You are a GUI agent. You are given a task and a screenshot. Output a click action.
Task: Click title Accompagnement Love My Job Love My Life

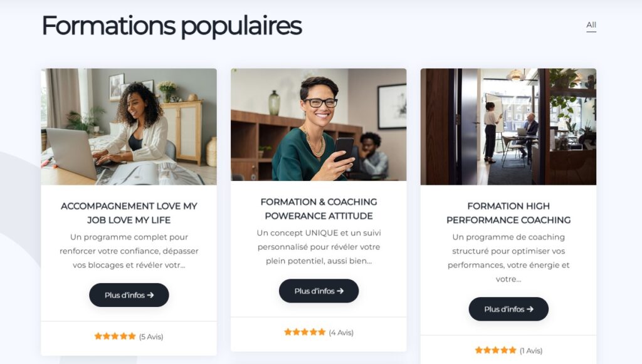click(x=129, y=213)
